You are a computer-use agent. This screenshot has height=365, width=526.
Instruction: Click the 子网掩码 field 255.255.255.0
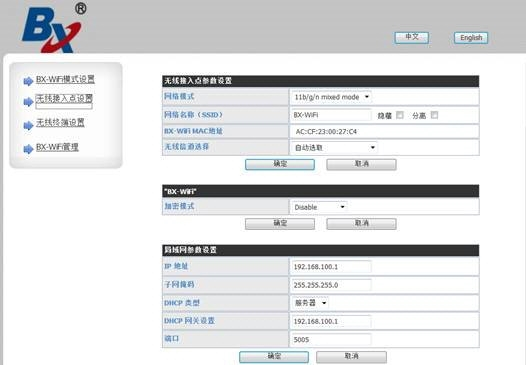click(x=331, y=285)
